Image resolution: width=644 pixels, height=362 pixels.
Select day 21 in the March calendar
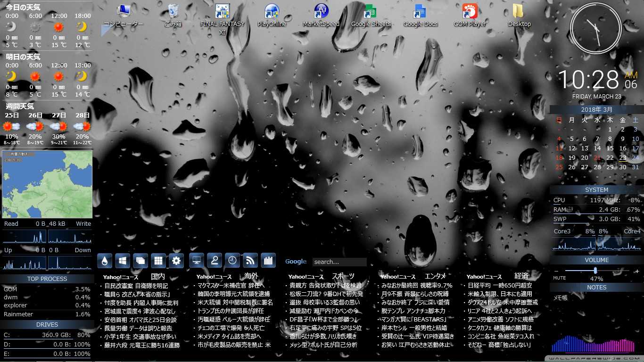[597, 157]
